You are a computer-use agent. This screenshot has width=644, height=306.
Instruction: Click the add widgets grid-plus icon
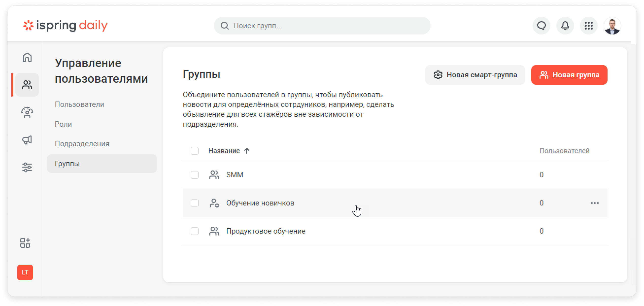(25, 243)
